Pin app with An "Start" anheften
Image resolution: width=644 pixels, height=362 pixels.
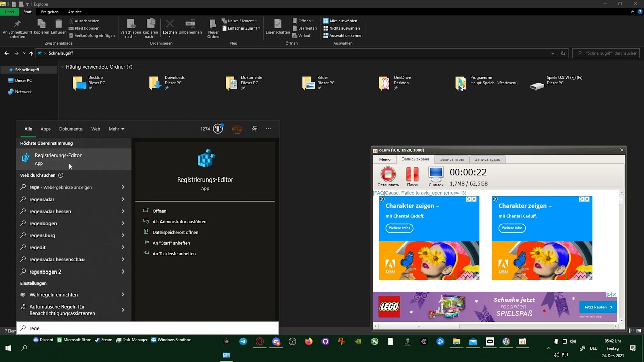tap(171, 243)
